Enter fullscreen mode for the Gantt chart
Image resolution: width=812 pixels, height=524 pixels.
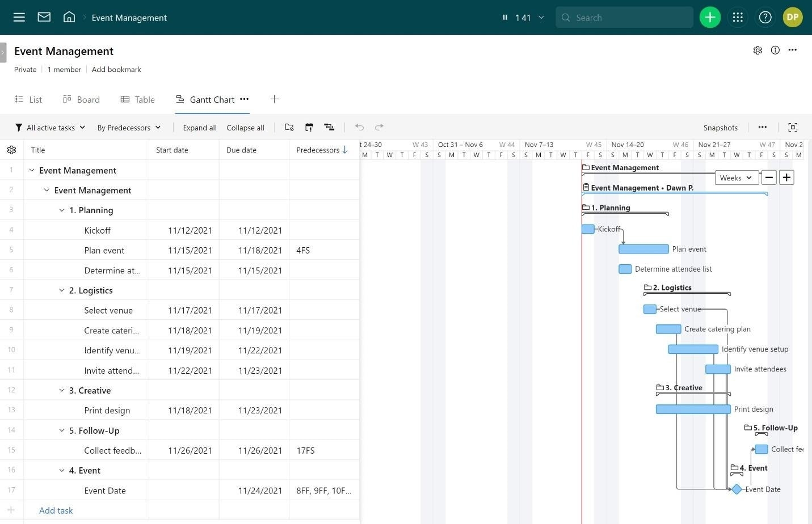[x=793, y=127]
